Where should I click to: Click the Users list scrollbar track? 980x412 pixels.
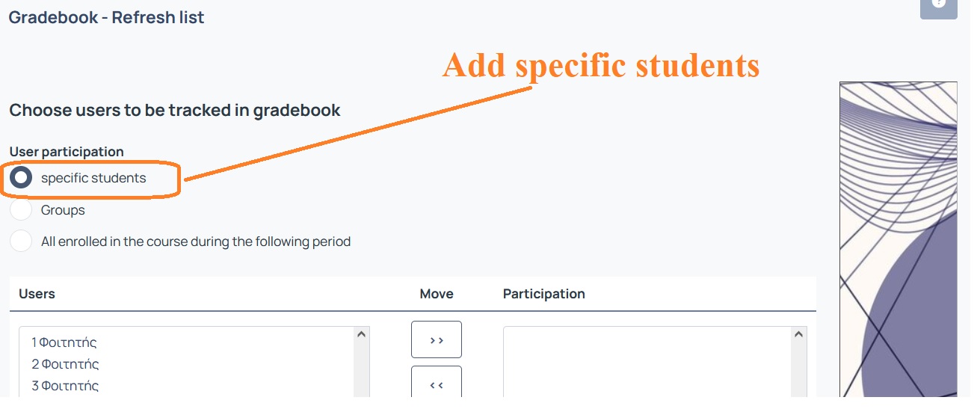[362, 370]
